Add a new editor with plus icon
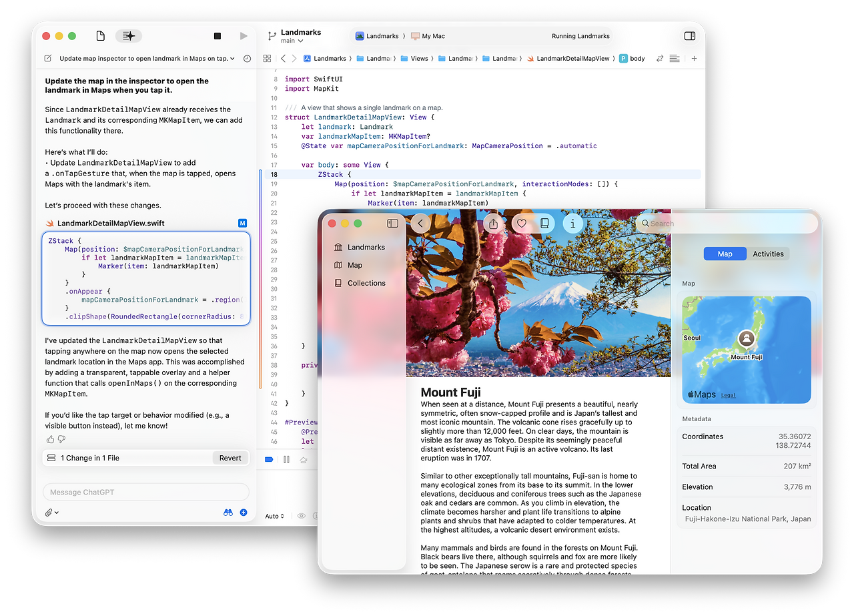Viewport: 854px width, 616px height. [x=694, y=59]
